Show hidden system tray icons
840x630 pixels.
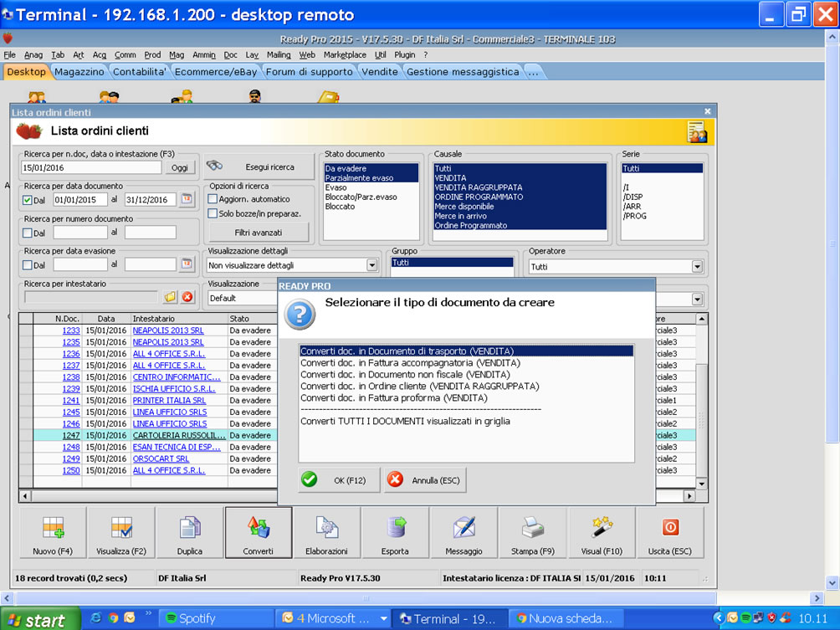pyautogui.click(x=718, y=618)
